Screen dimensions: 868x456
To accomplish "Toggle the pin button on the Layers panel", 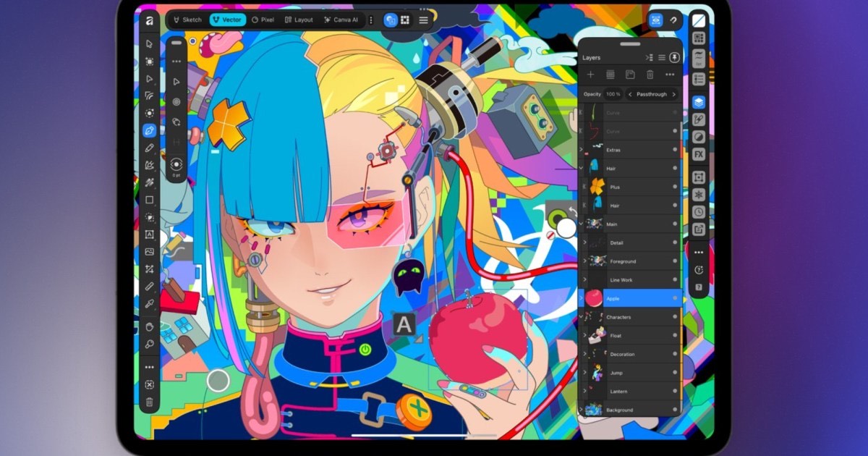I will [x=676, y=57].
